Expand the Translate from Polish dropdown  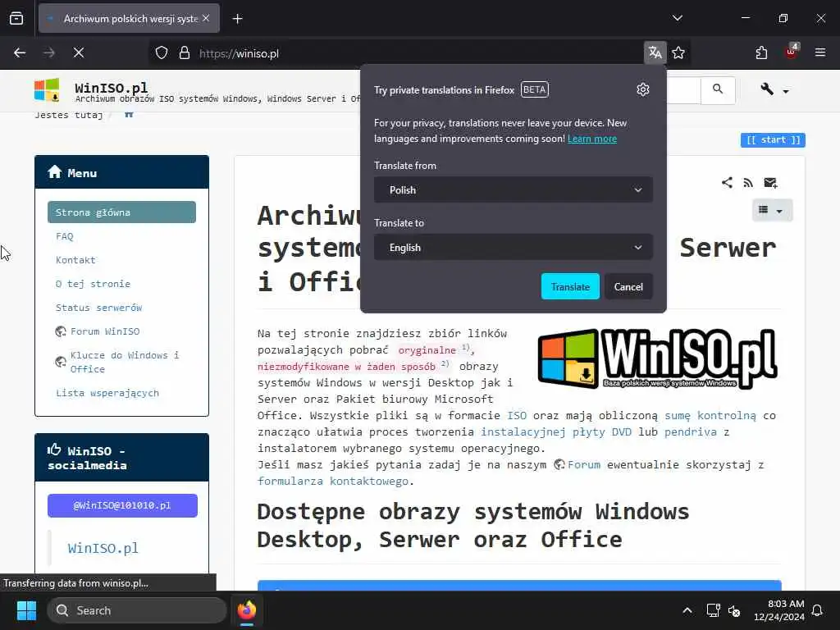coord(514,189)
